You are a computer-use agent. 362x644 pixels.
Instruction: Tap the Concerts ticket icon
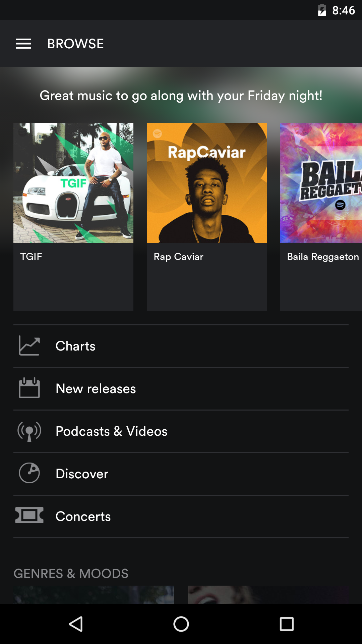[x=29, y=516]
